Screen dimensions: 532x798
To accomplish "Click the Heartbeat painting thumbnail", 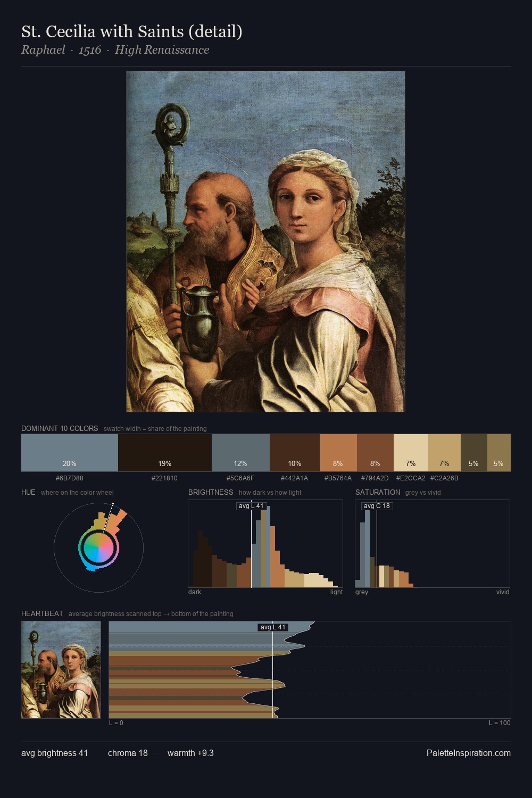I will (61, 670).
